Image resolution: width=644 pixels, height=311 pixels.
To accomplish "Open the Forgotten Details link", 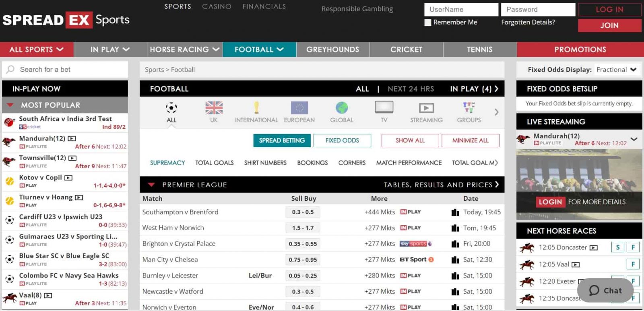I will [528, 22].
